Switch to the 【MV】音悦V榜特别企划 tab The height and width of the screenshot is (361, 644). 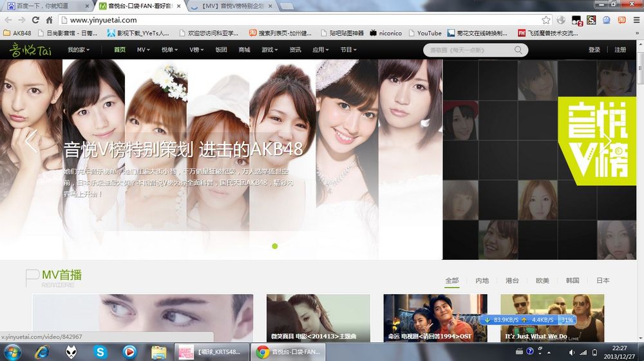(x=232, y=6)
